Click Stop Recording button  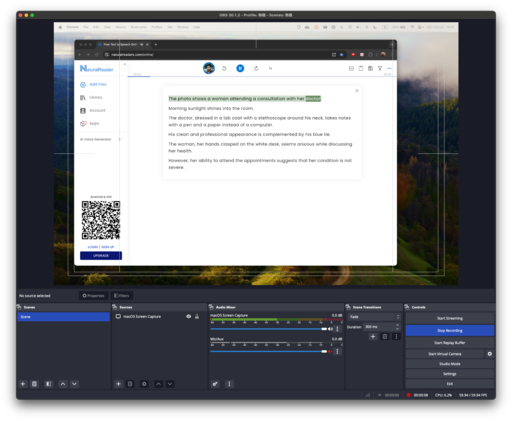point(450,330)
